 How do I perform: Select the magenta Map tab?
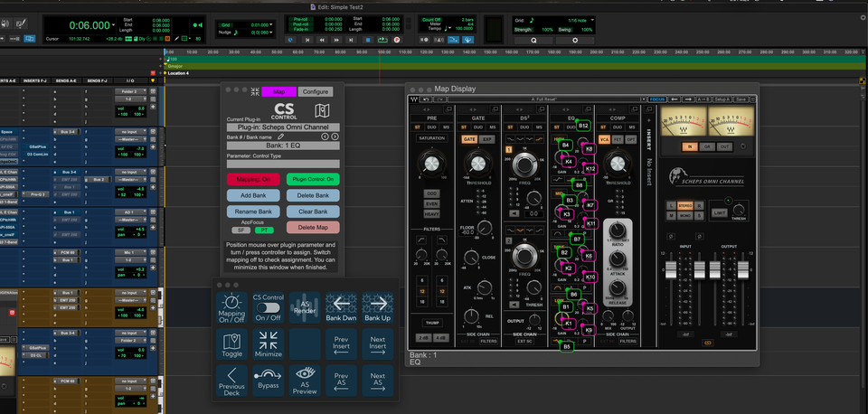pos(278,91)
